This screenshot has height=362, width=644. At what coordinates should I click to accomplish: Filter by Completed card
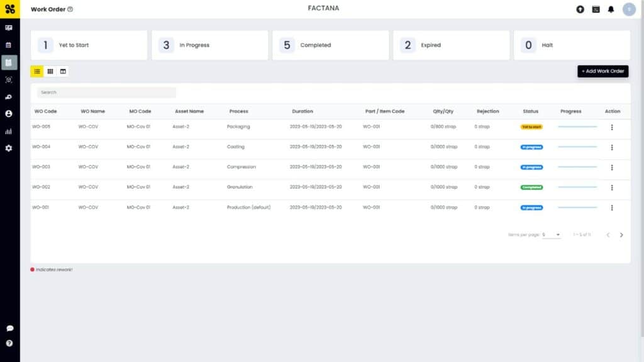(x=330, y=45)
